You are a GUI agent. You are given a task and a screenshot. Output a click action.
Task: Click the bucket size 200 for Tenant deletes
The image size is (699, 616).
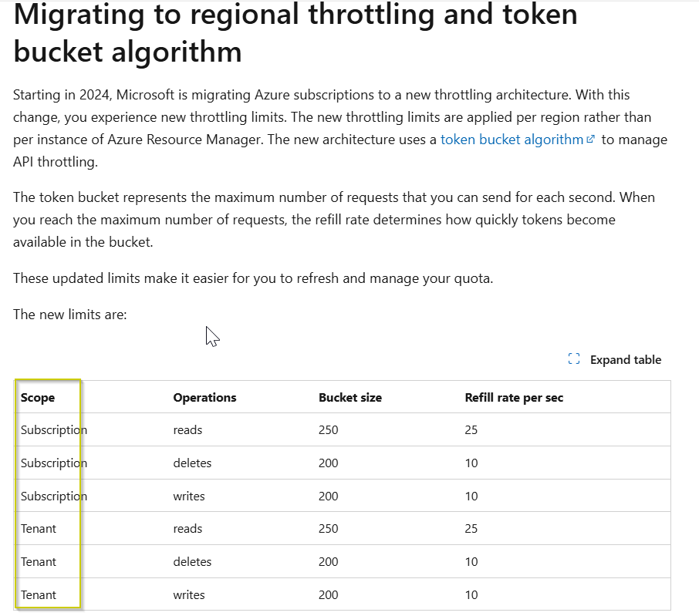pyautogui.click(x=328, y=561)
